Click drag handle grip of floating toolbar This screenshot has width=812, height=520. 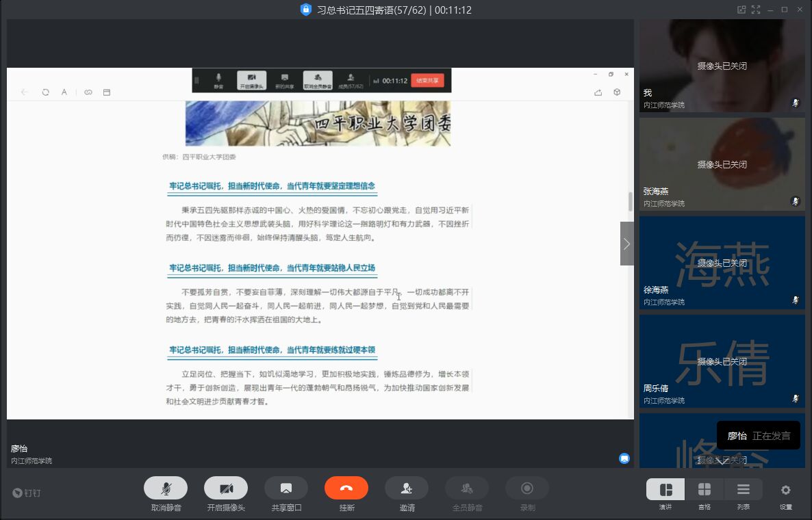[196, 80]
